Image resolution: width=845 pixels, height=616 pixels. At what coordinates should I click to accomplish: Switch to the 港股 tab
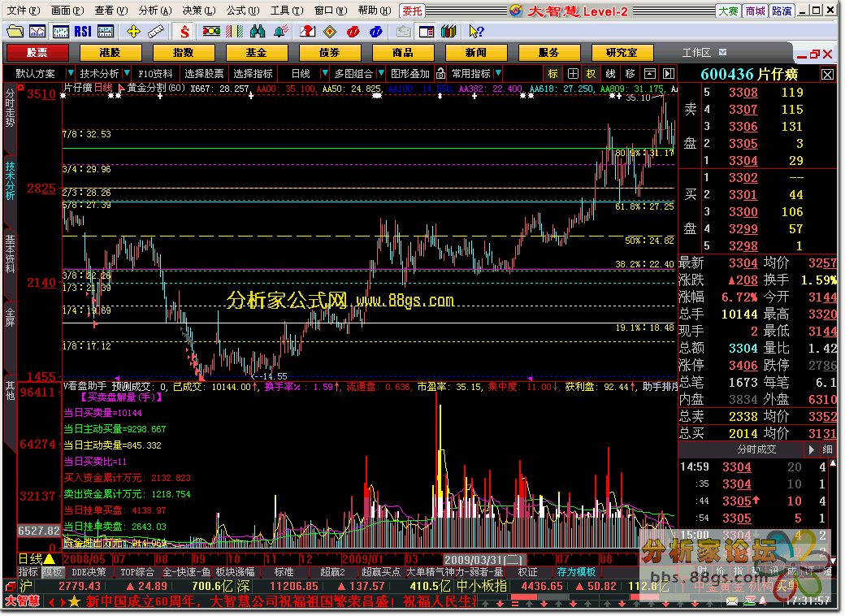pyautogui.click(x=110, y=53)
